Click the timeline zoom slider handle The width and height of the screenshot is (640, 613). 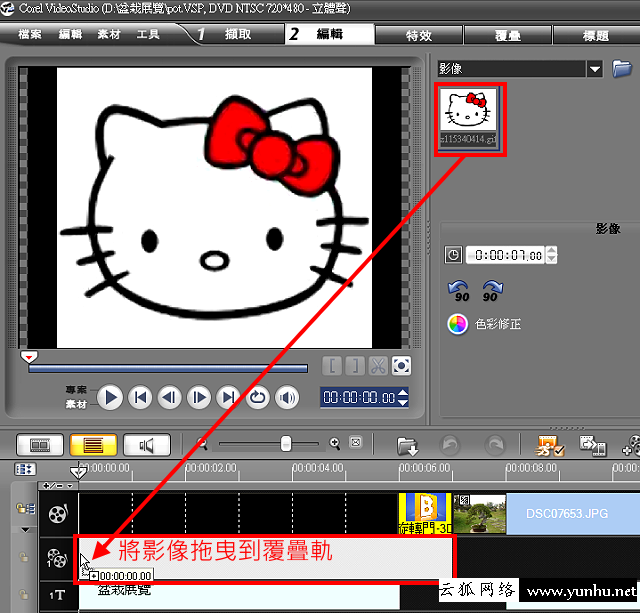coord(286,444)
